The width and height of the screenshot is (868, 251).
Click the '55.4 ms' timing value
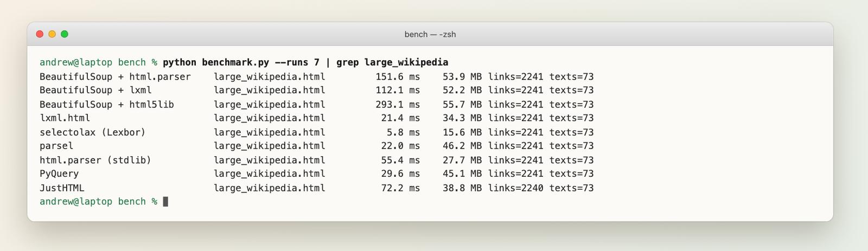tap(400, 160)
